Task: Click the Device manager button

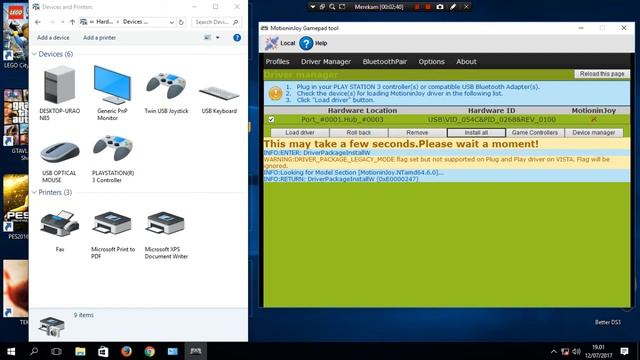Action: click(593, 133)
